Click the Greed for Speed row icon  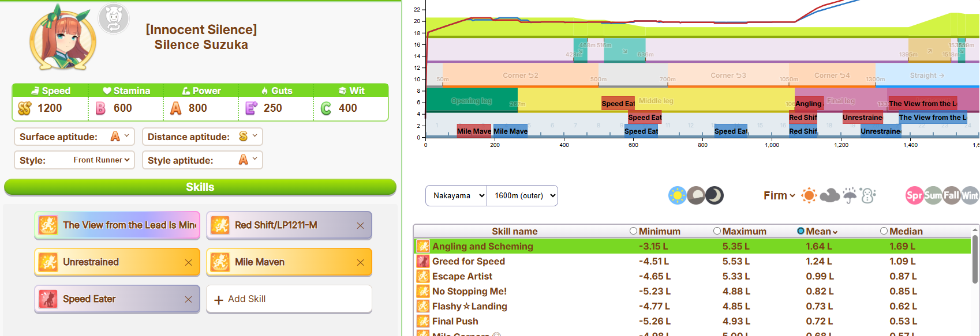(423, 261)
